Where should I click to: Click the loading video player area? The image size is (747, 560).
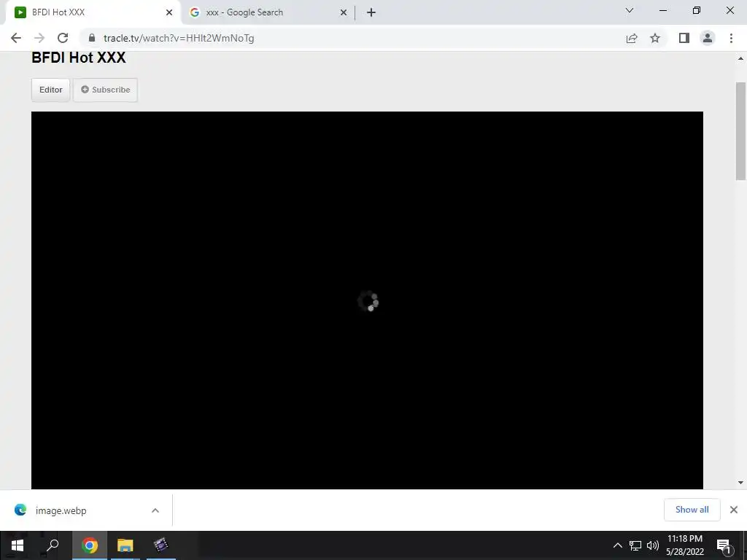click(x=367, y=300)
